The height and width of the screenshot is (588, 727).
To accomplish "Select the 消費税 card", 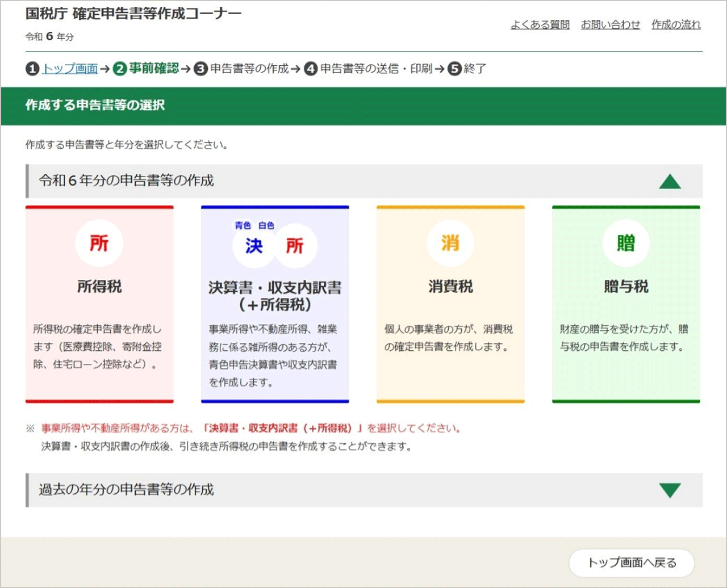I will tap(450, 304).
